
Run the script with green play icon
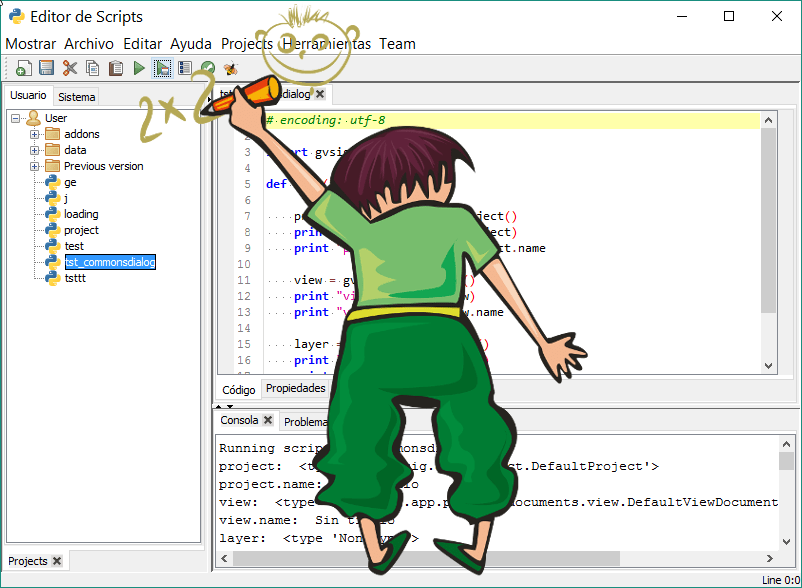[x=139, y=68]
